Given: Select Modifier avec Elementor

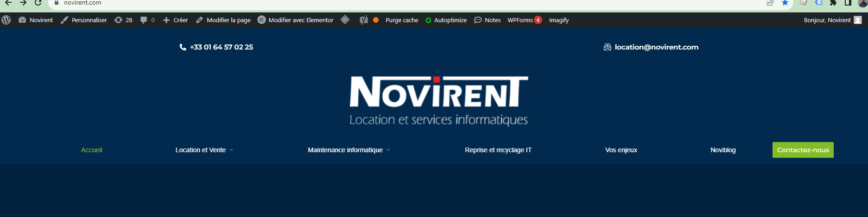Looking at the screenshot, I should [296, 20].
